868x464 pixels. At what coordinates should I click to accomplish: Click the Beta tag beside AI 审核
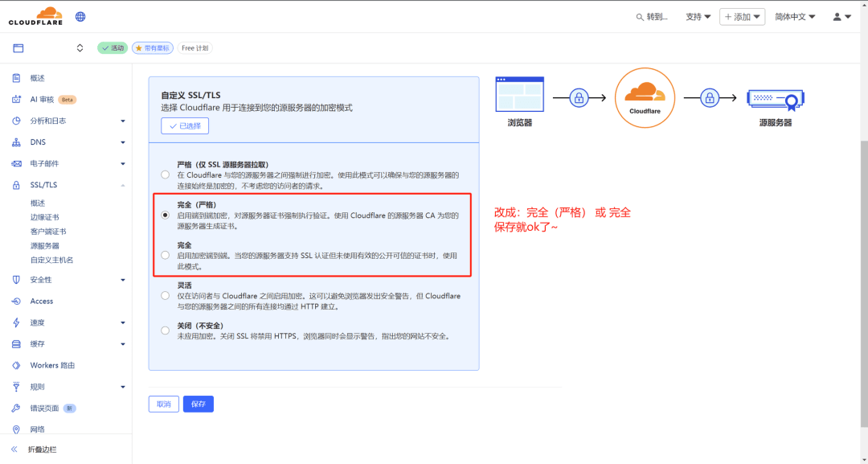(x=67, y=100)
